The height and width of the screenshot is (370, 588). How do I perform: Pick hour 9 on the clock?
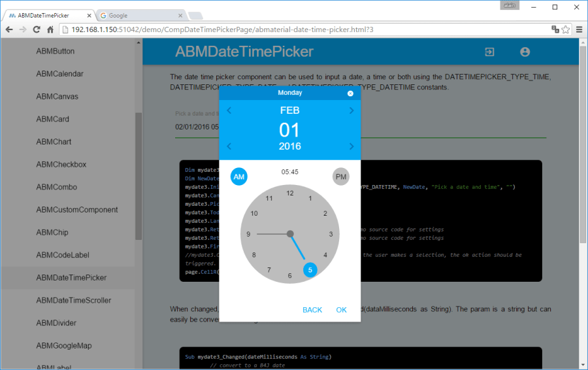(248, 234)
